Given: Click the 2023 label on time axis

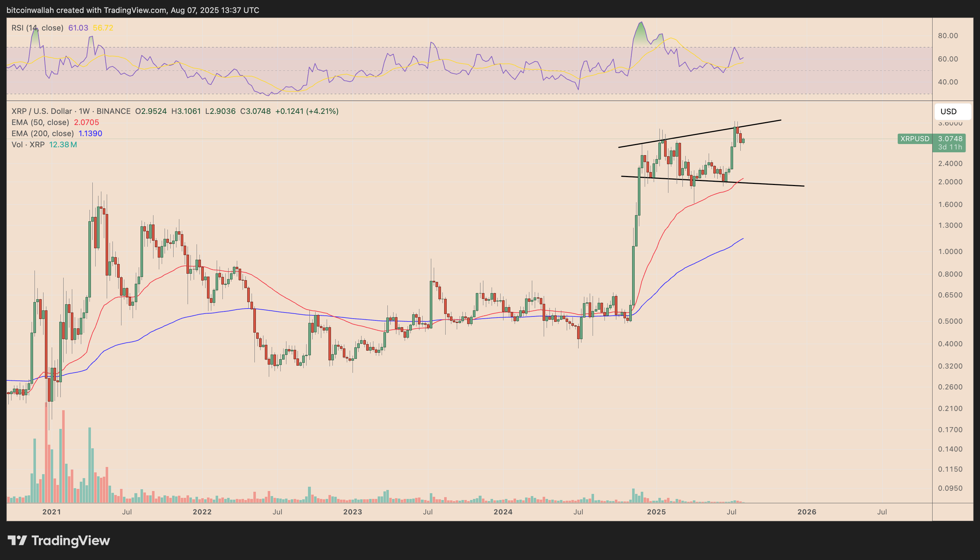Looking at the screenshot, I should 353,512.
